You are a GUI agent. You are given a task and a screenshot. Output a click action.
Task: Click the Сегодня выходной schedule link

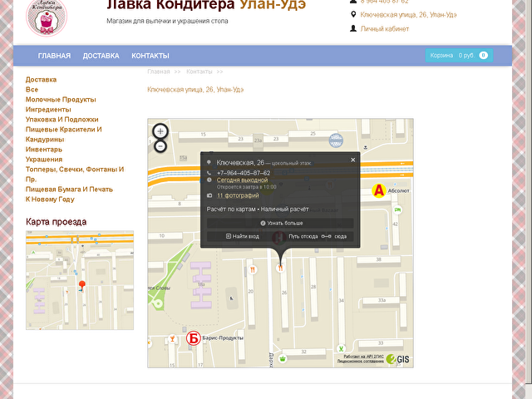tap(242, 180)
